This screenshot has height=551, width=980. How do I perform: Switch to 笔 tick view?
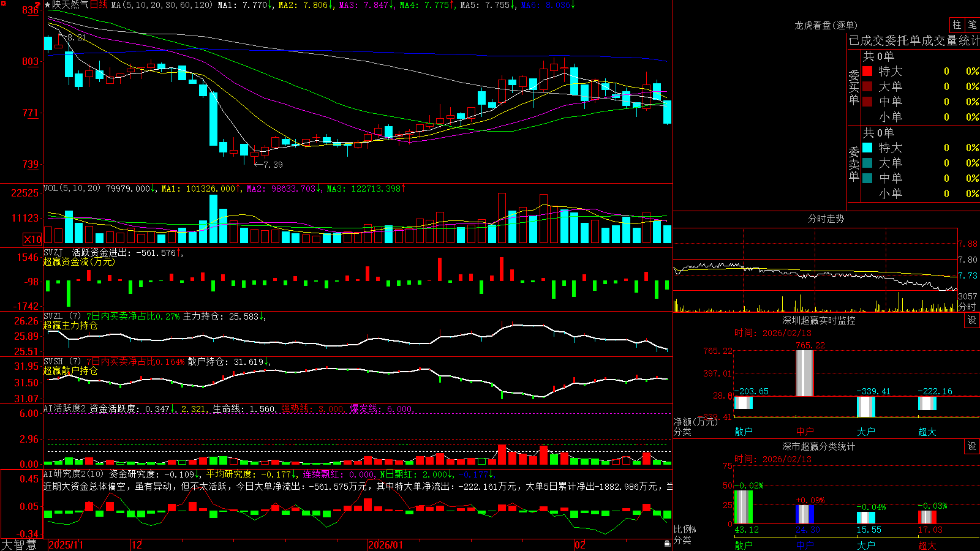point(972,25)
